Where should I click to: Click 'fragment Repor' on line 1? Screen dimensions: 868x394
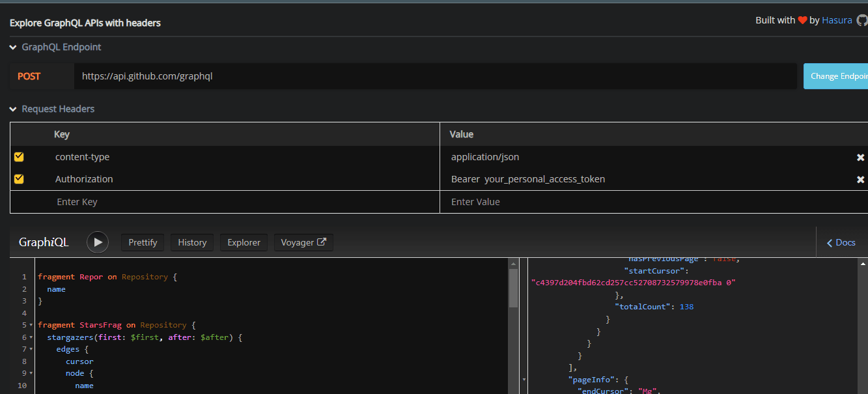click(x=70, y=277)
